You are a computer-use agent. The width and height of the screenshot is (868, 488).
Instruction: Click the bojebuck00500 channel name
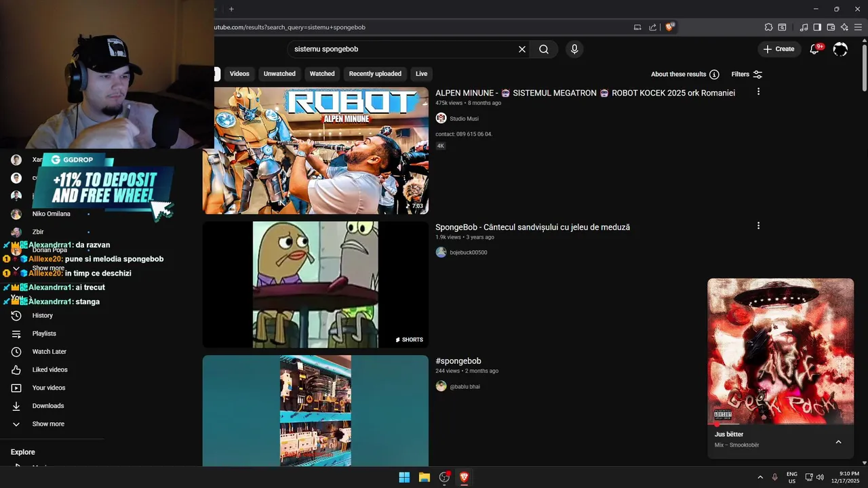[x=468, y=253]
